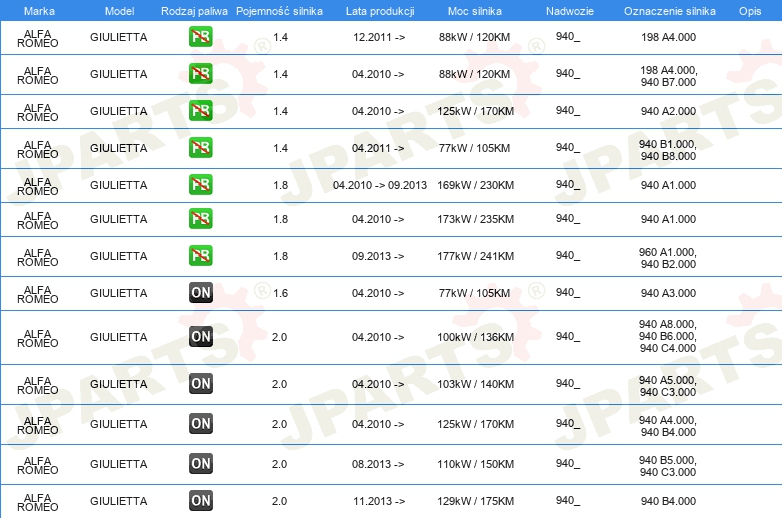Viewport: 782px width, 518px height.
Task: Select the 940 A4.000, 940 B4.000 engine codes
Action: coord(668,426)
